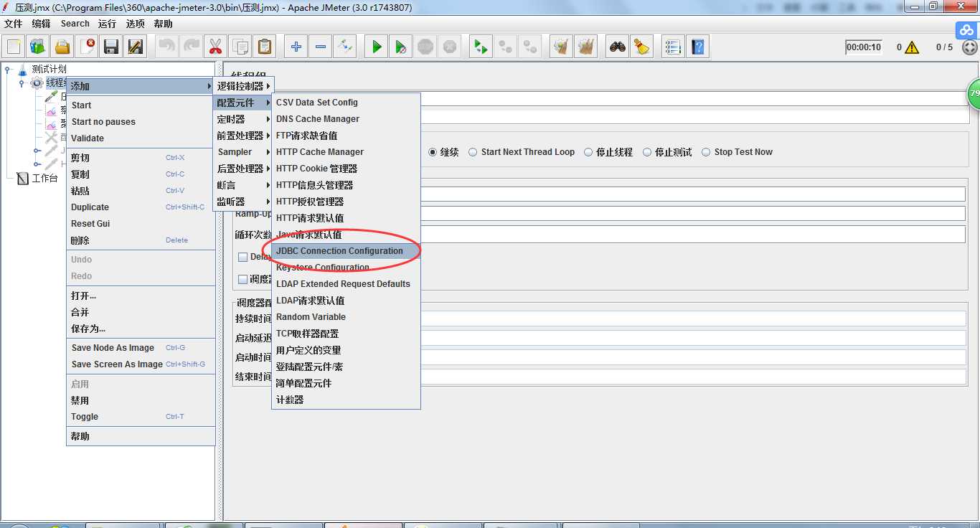Expand the Sampler submenu
The image size is (980, 528).
(242, 152)
